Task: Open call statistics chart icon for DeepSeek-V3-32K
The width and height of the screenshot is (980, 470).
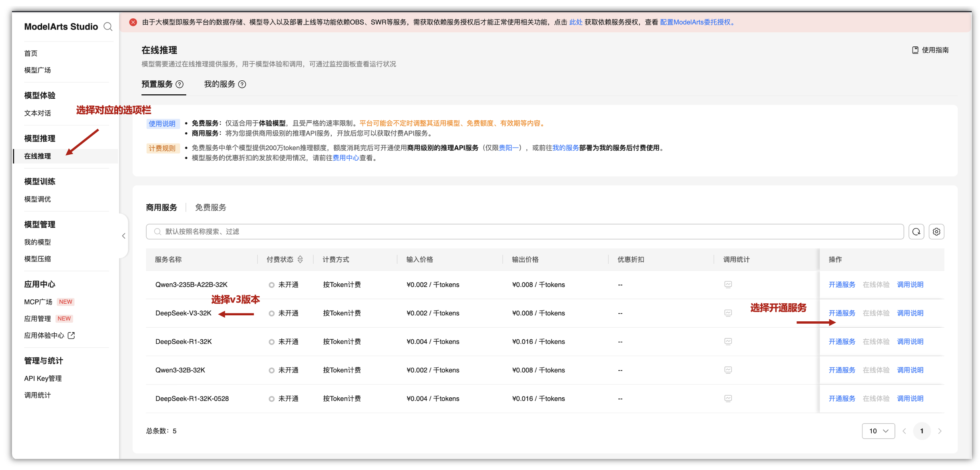Action: point(728,313)
